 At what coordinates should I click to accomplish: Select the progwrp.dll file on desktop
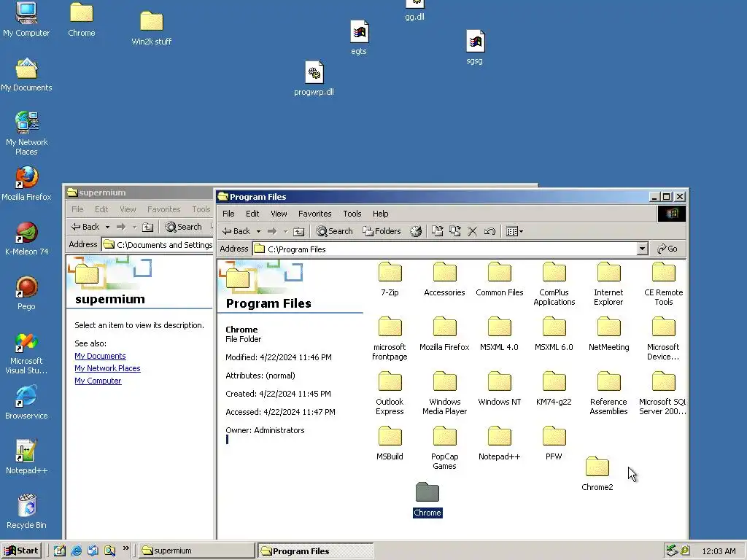point(314,79)
